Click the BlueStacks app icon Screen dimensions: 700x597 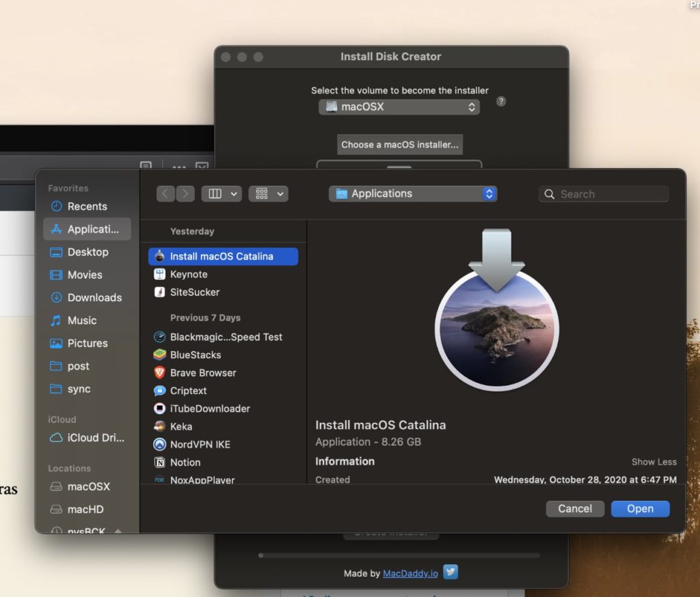click(x=159, y=355)
